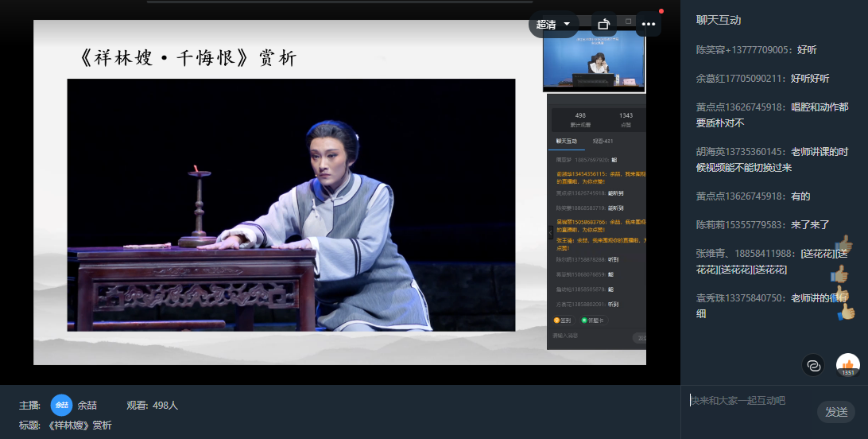Click the chat message input field
The image size is (868, 439).
click(747, 401)
